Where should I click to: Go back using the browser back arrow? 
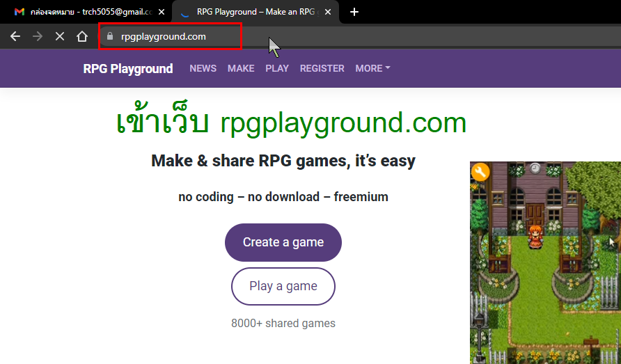coord(15,36)
